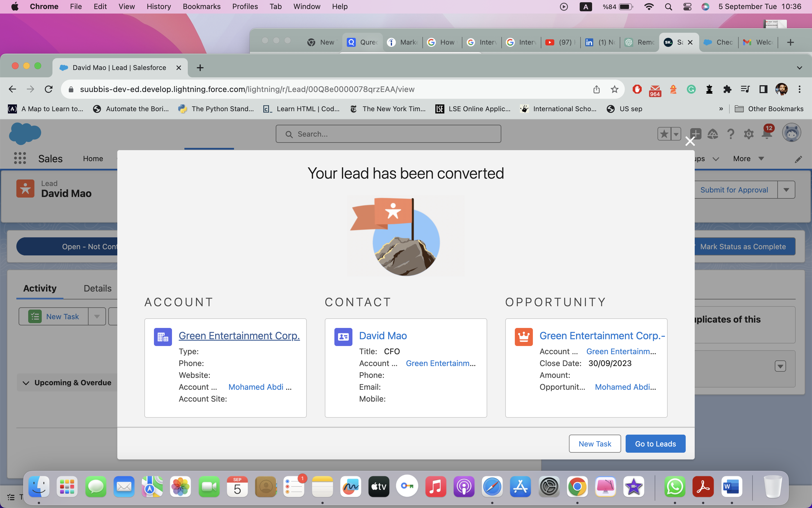Image resolution: width=812 pixels, height=508 pixels.
Task: Open WhatsApp from the Dock
Action: [x=674, y=487]
